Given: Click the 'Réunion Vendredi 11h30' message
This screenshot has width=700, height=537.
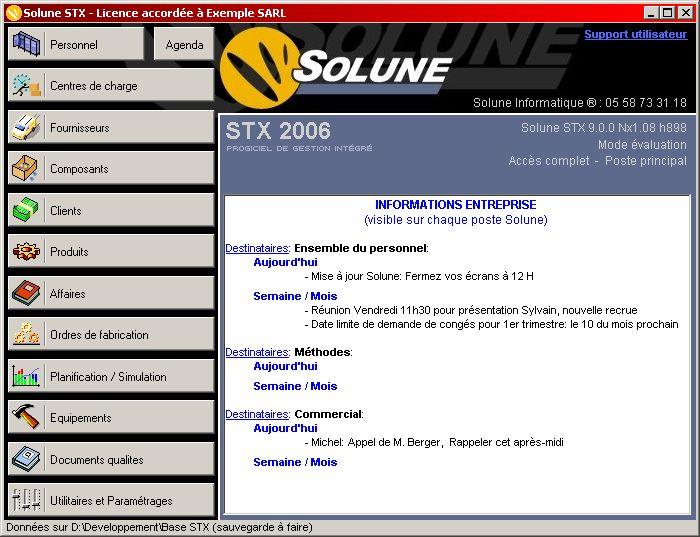Looking at the screenshot, I should 471,310.
